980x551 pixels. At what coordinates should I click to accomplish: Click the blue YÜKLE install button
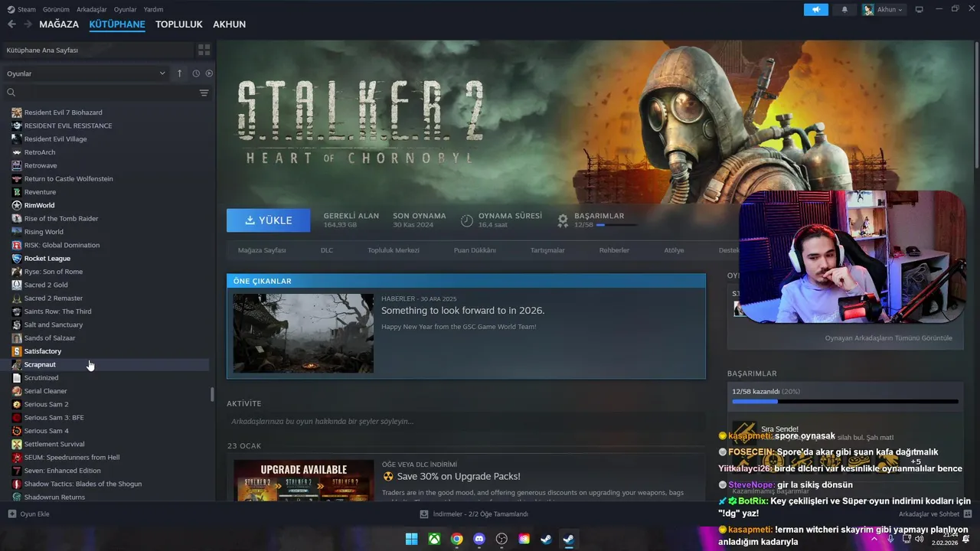pos(269,220)
